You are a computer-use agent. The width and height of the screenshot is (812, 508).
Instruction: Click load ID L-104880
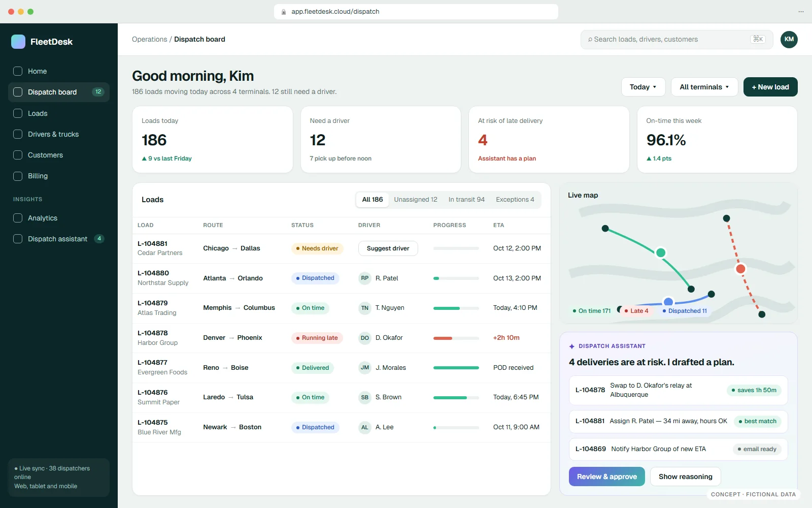[x=153, y=273]
